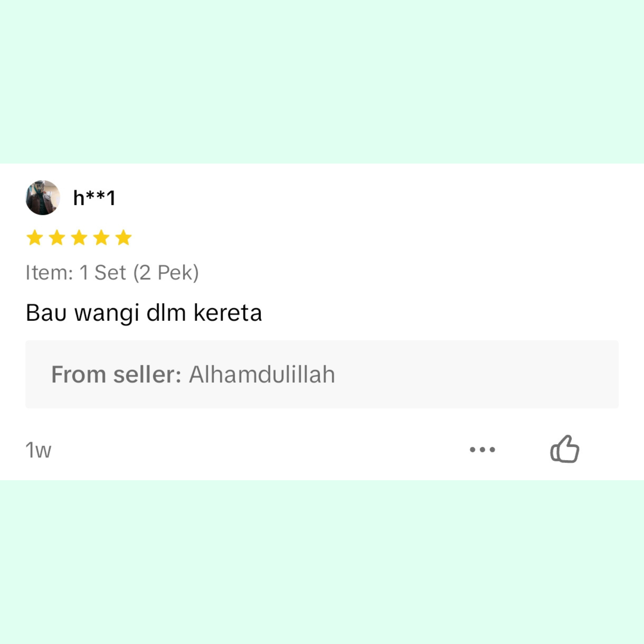Click empty space inside the grey seller reply box
Image resolution: width=644 pixels, height=644 pixels.
tap(477, 374)
